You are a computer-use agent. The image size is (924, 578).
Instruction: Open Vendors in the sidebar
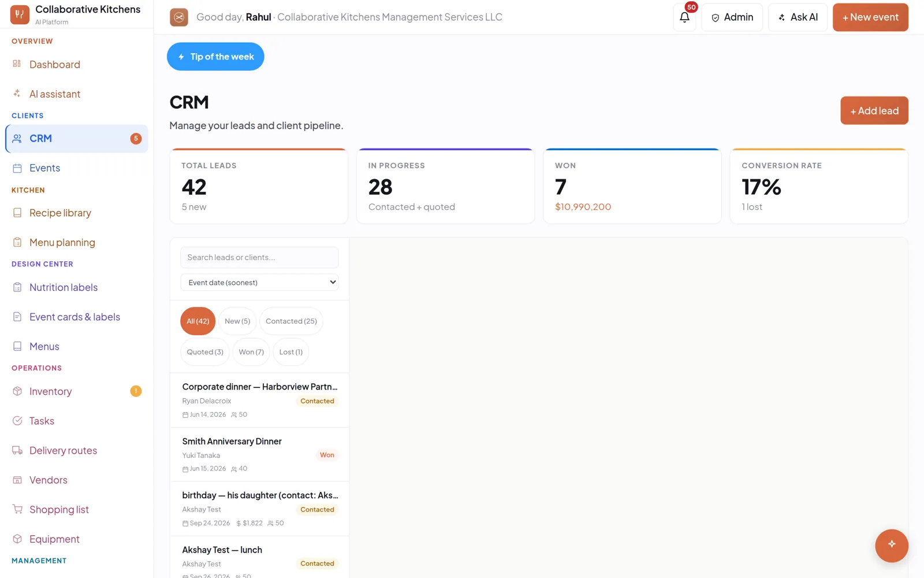click(76, 480)
